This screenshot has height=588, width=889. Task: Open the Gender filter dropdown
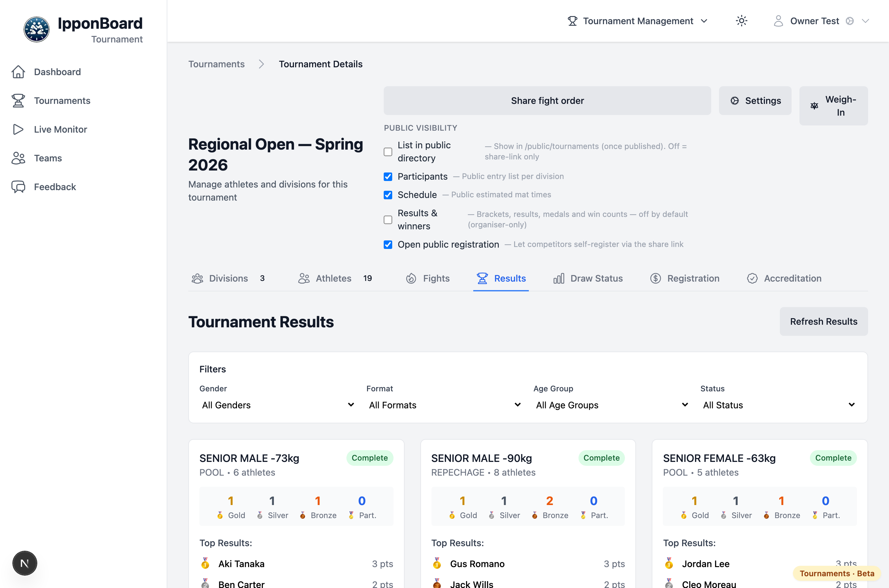point(278,405)
